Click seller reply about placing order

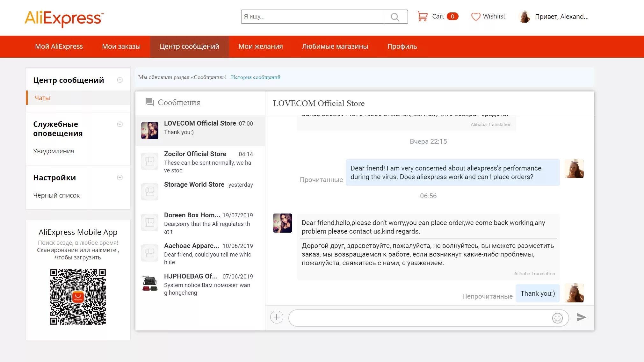click(424, 227)
